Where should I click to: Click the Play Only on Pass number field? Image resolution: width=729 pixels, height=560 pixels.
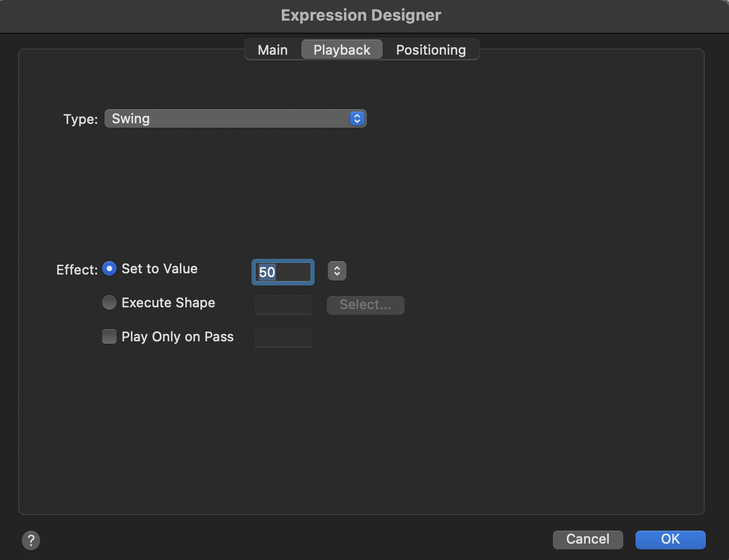[283, 337]
